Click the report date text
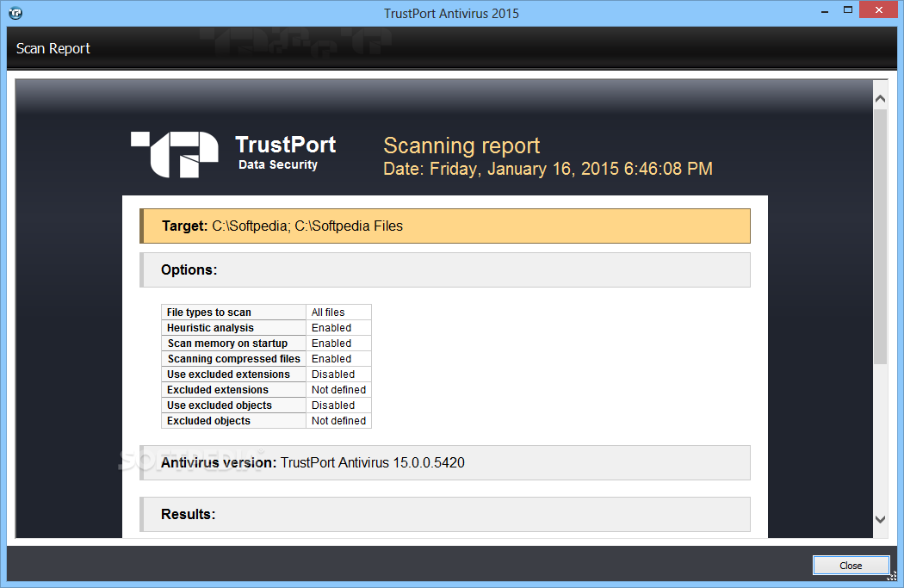The image size is (904, 588). (x=548, y=169)
